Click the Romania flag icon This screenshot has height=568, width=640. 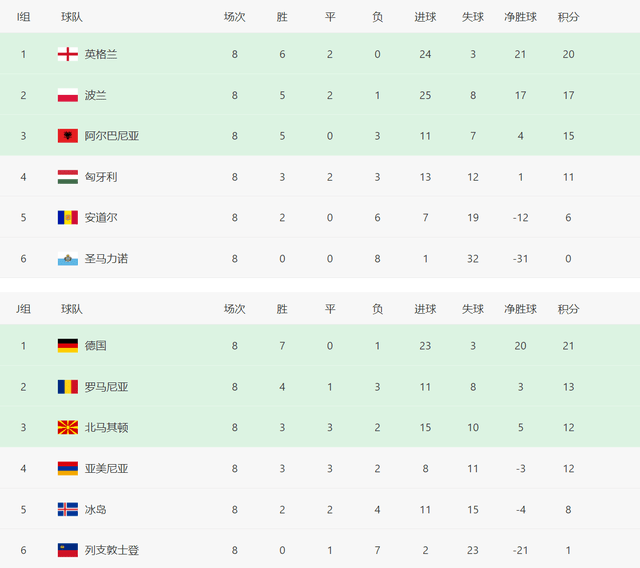coord(68,387)
